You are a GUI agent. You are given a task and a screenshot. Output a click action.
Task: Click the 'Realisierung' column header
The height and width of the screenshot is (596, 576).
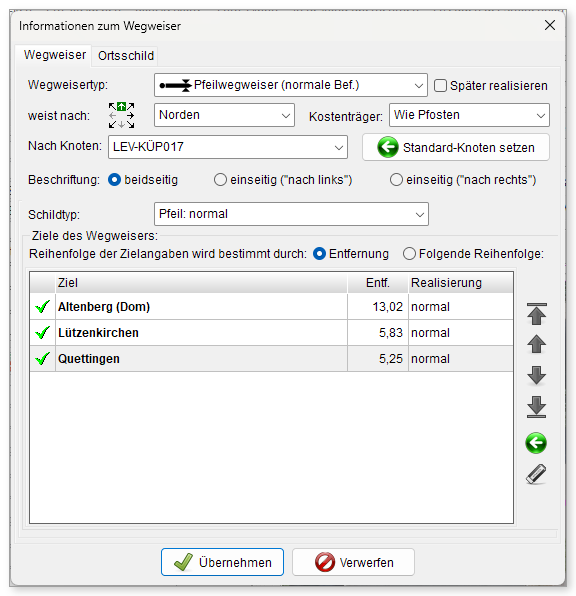[461, 283]
